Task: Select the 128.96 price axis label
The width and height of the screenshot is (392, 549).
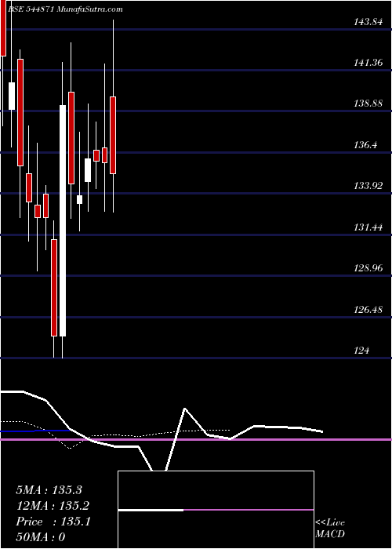Action: [368, 268]
